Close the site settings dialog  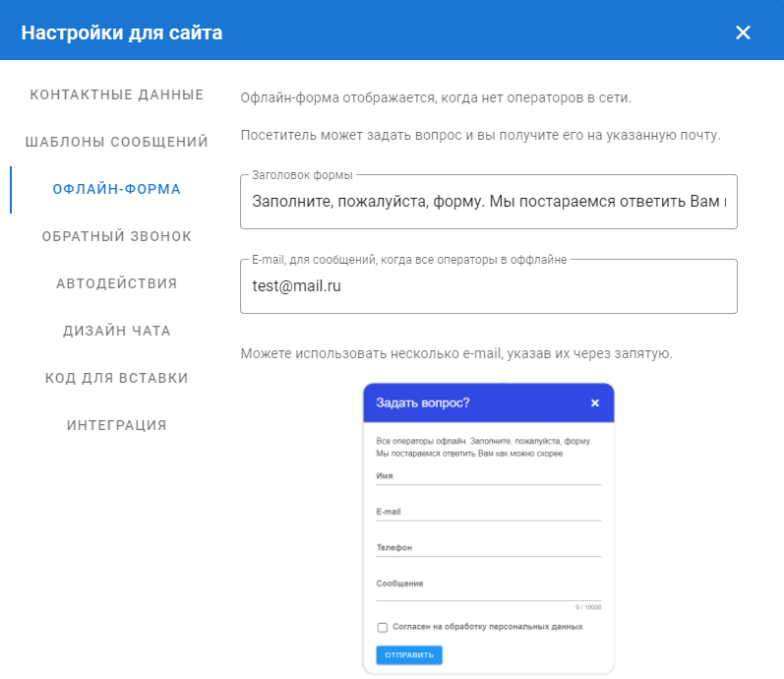(743, 32)
